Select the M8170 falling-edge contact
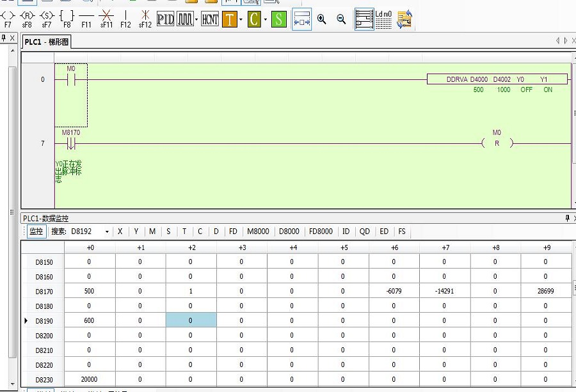 (70, 143)
